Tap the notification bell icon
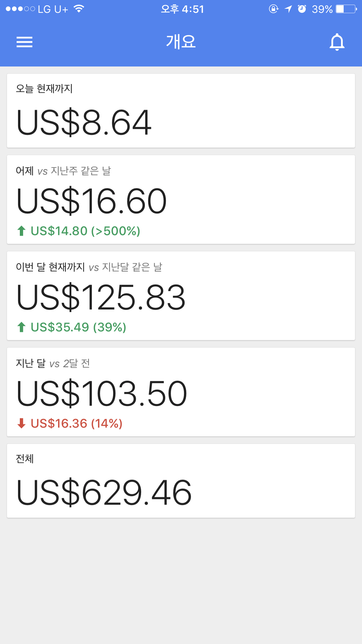The image size is (362, 644). click(x=337, y=42)
